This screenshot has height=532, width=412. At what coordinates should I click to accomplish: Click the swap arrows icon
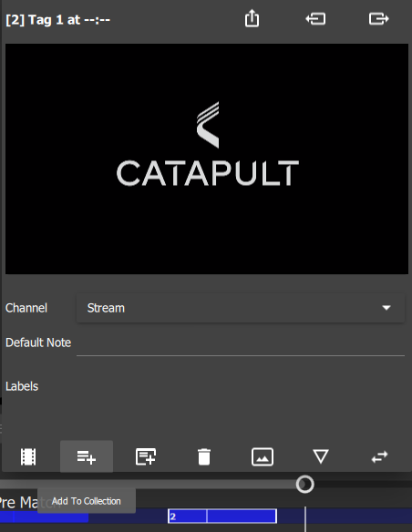tap(379, 456)
